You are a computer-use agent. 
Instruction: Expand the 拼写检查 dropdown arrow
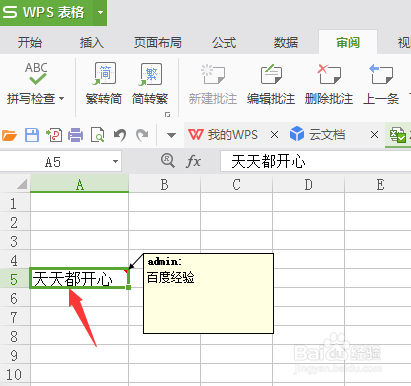61,99
